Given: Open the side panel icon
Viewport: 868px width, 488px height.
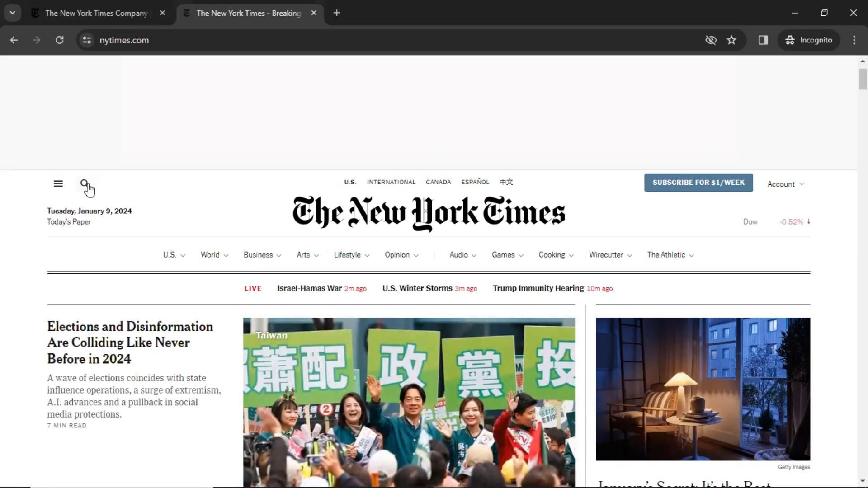Looking at the screenshot, I should [763, 40].
